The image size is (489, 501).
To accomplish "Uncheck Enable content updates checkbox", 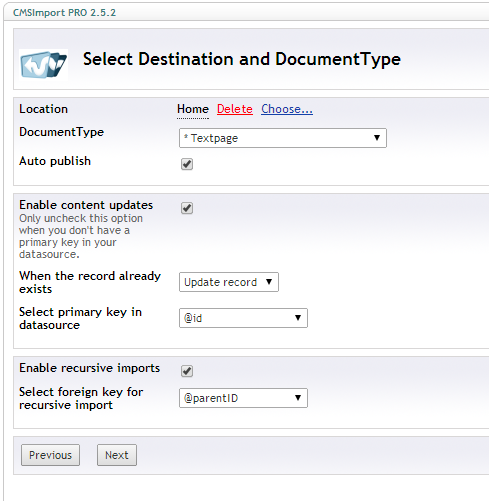I will click(x=187, y=208).
